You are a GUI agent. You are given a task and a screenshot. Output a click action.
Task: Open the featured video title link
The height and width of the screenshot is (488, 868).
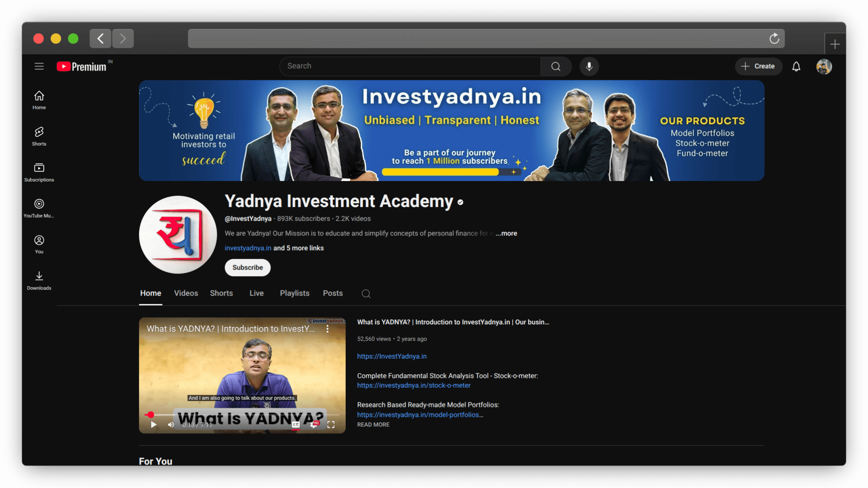(x=453, y=322)
